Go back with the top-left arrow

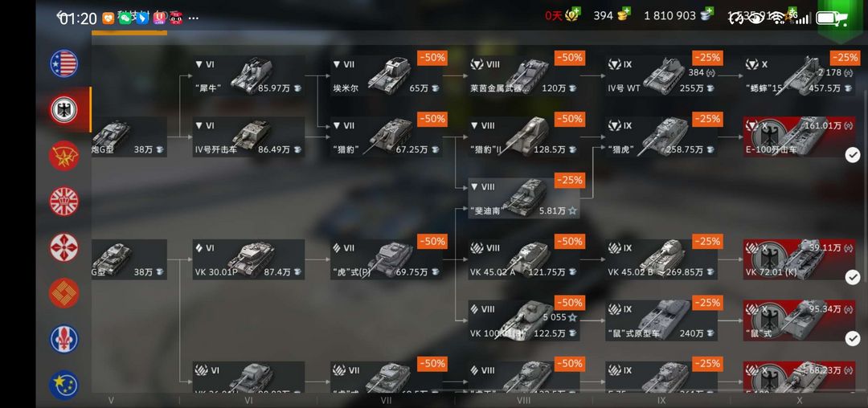(x=61, y=17)
